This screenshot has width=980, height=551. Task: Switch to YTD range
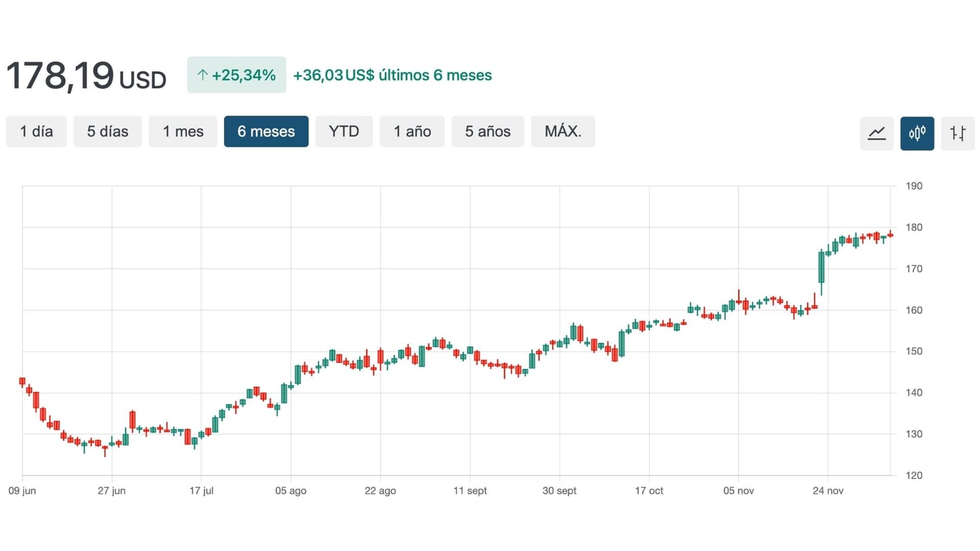click(344, 131)
